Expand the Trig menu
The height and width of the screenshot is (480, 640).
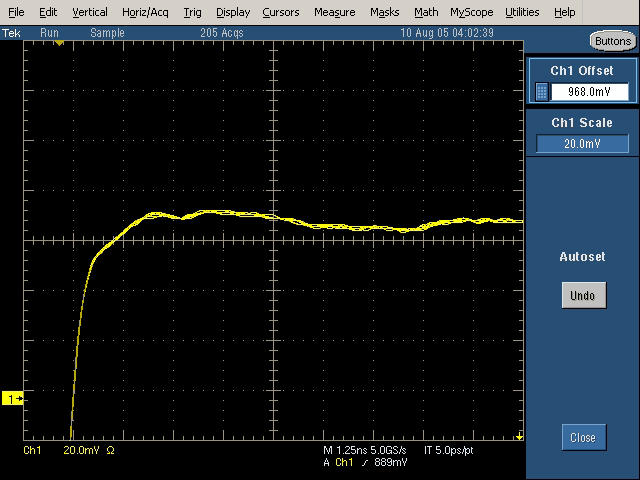click(x=192, y=12)
